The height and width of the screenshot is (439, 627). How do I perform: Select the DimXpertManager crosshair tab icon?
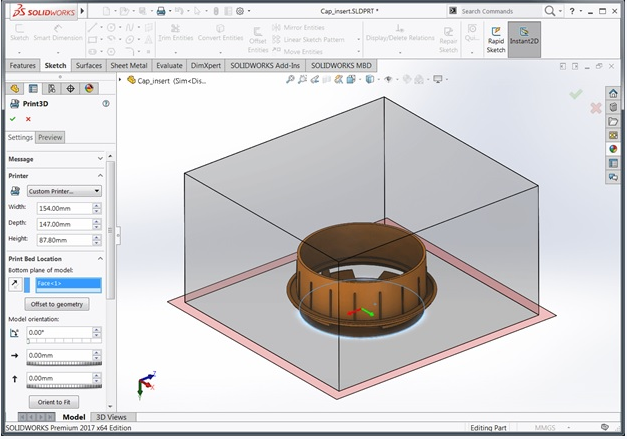pos(70,88)
